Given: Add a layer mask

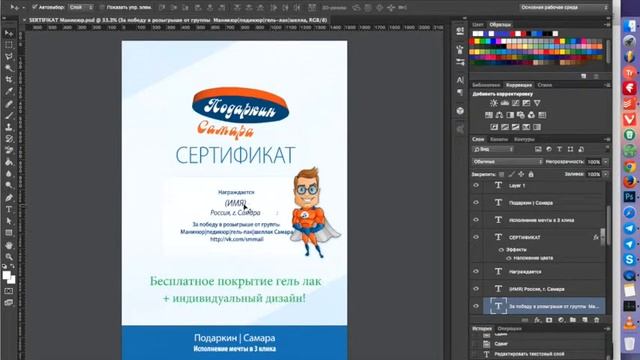Looking at the screenshot, I should click(x=549, y=320).
